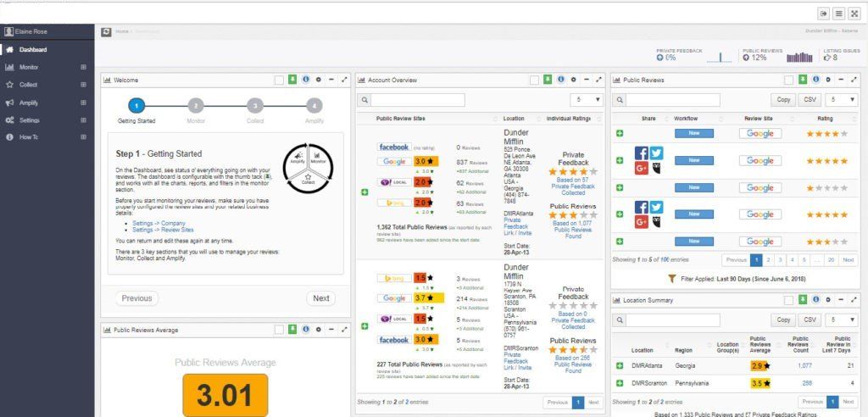The image size is (868, 417).
Task: Open info icon in Account Overview header
Action: (x=561, y=80)
